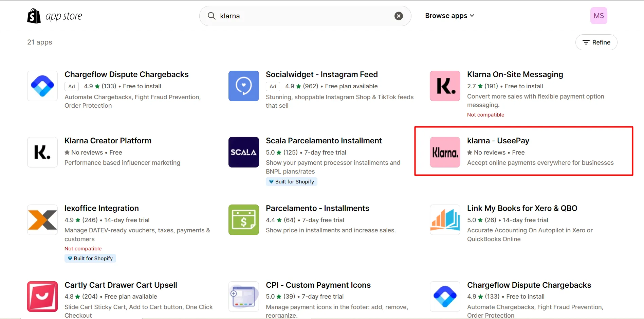Open the Parcelamento - Installments calendar icon
The image size is (644, 319).
(243, 220)
